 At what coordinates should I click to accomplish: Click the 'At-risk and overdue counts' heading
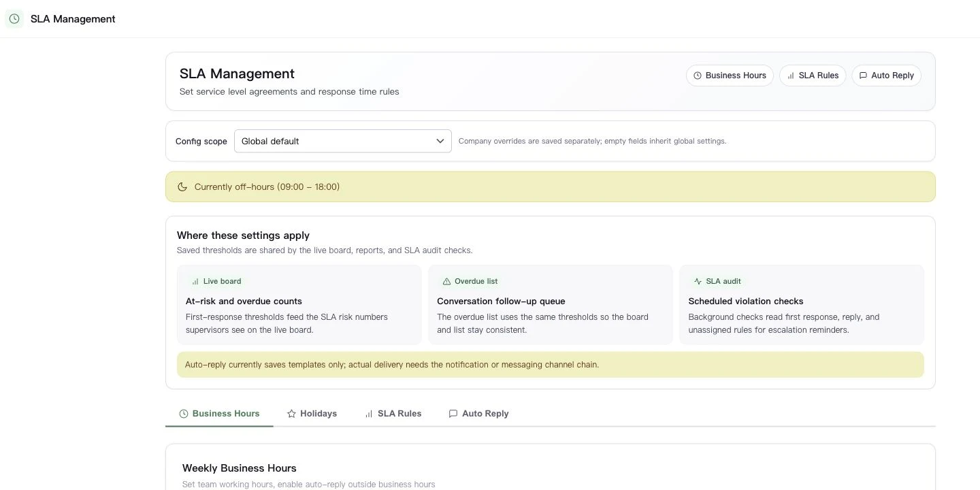pyautogui.click(x=244, y=301)
